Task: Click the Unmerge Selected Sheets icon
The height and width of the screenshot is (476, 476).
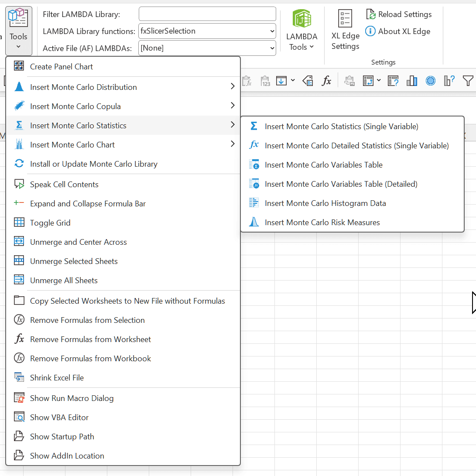Action: pyautogui.click(x=19, y=261)
